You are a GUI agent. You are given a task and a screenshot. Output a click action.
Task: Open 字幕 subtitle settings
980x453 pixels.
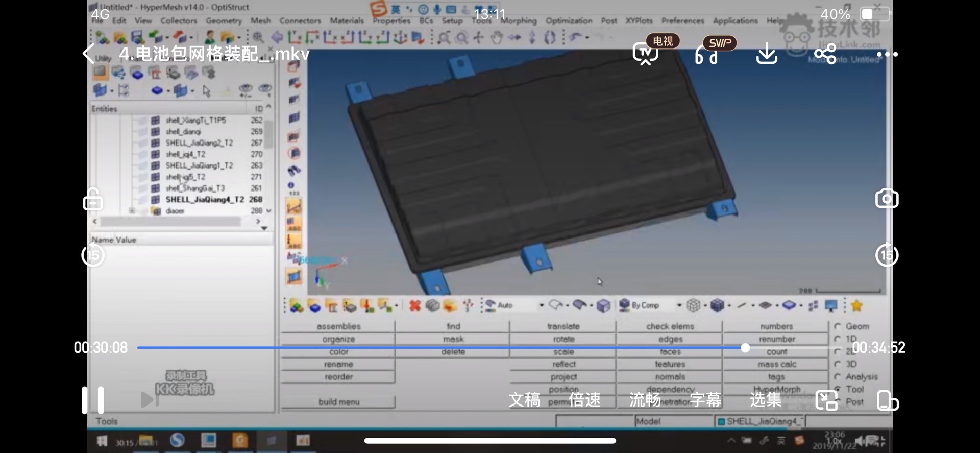[x=705, y=399]
